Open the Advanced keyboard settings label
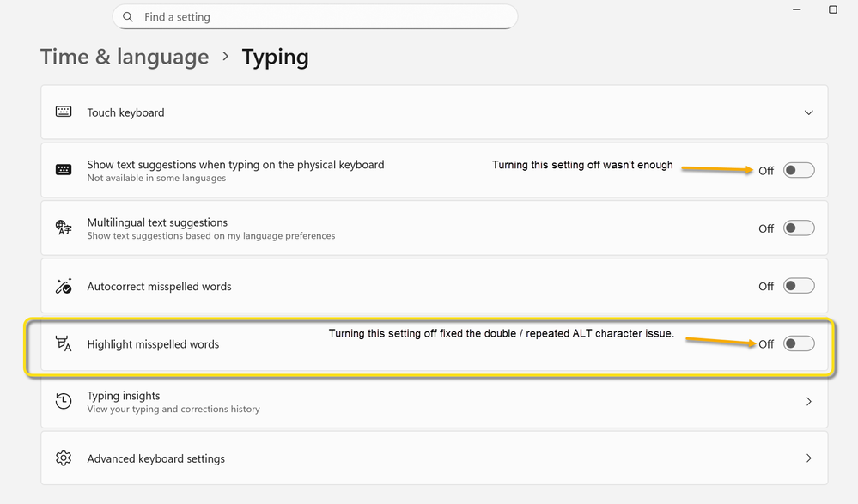 [155, 458]
